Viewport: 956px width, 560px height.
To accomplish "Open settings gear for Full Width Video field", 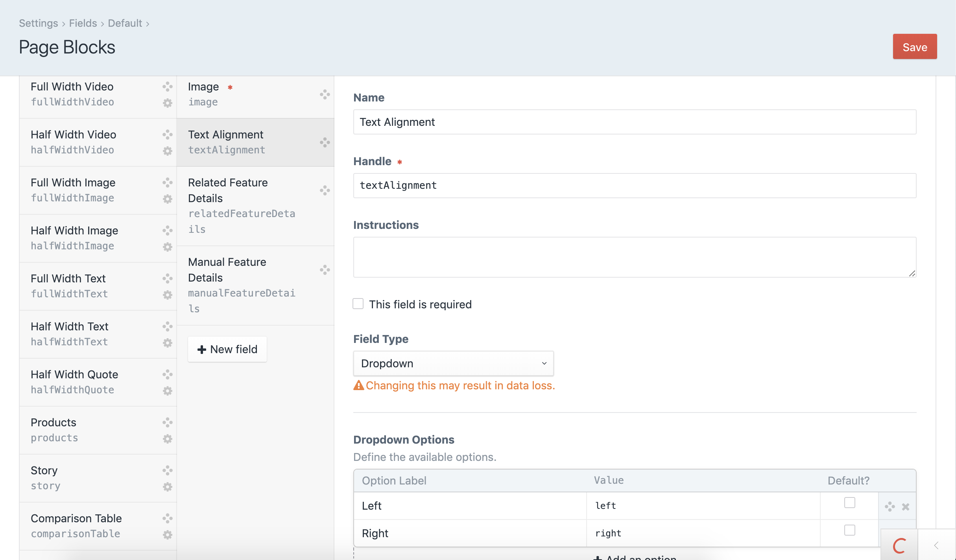I will coord(167,103).
